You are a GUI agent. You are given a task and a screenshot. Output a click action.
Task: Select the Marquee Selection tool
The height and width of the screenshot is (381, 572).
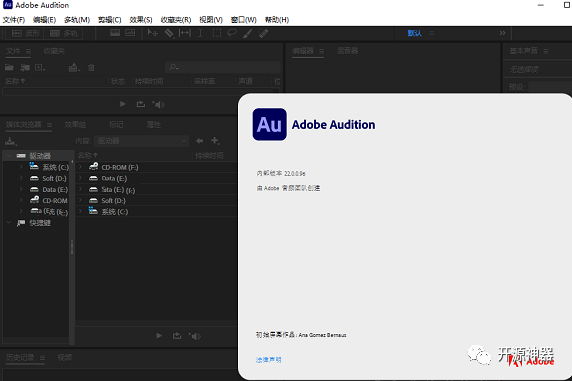coord(217,33)
